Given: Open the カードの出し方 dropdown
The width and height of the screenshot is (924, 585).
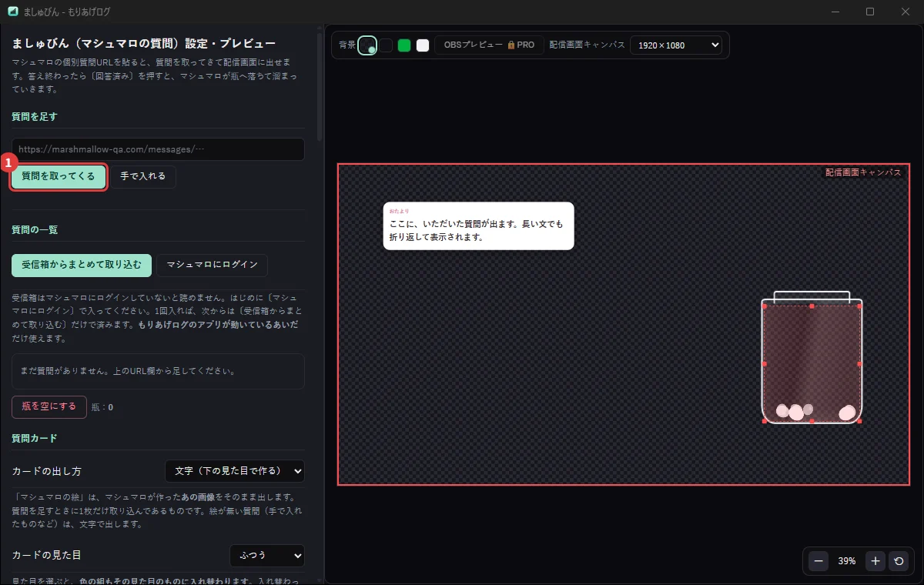Looking at the screenshot, I should (x=235, y=470).
